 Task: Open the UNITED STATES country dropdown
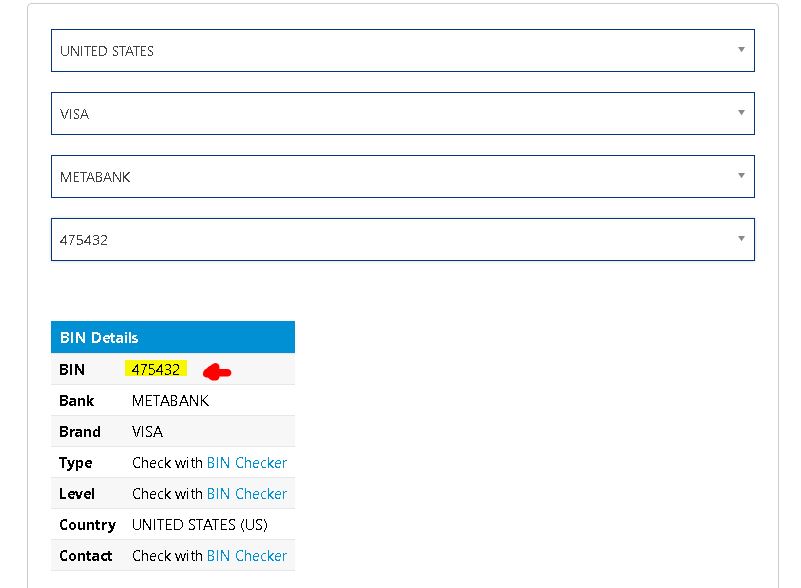(x=403, y=51)
